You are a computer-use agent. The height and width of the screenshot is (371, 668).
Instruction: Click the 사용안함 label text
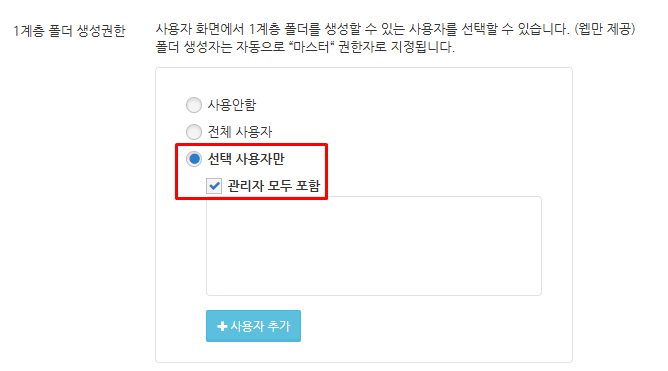[232, 105]
